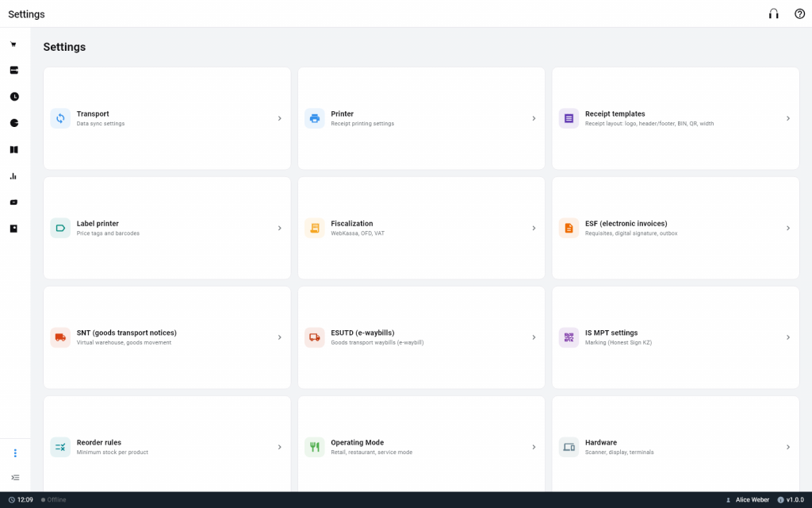Open the help question mark icon
The image size is (812, 508).
[x=799, y=14]
